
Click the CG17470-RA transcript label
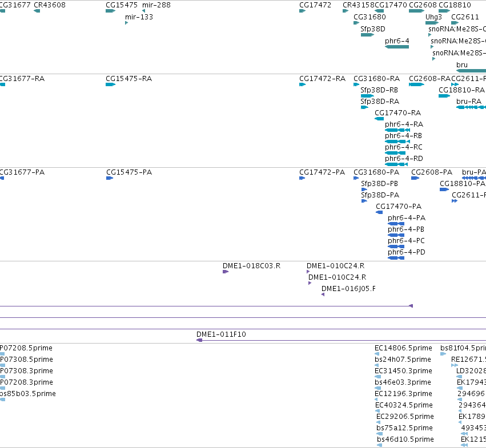click(398, 113)
